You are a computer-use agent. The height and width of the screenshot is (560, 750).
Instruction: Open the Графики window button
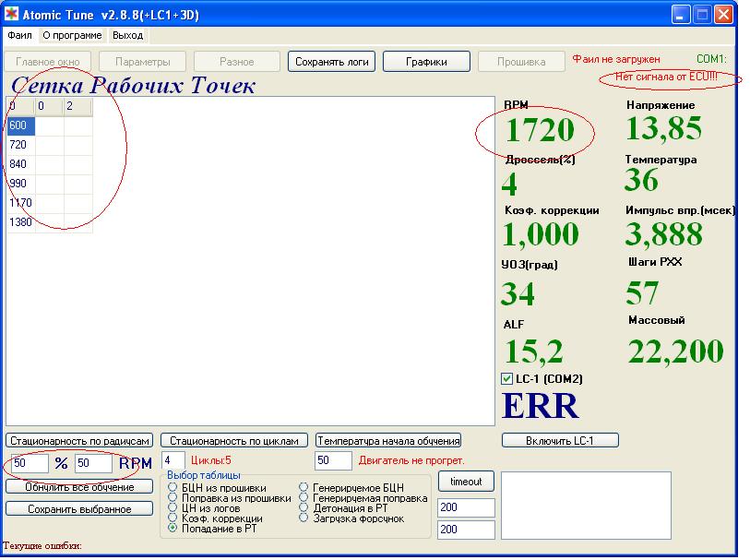pyautogui.click(x=426, y=62)
